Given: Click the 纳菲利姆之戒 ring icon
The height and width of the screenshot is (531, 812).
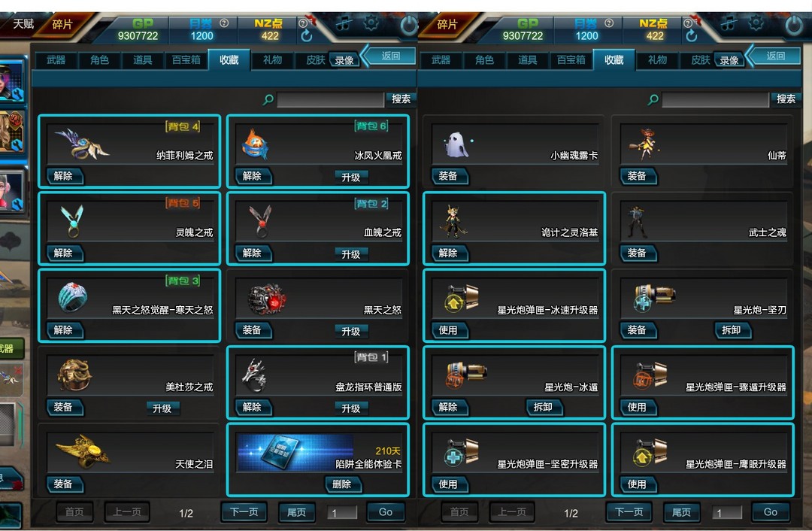Looking at the screenshot, I should point(82,144).
